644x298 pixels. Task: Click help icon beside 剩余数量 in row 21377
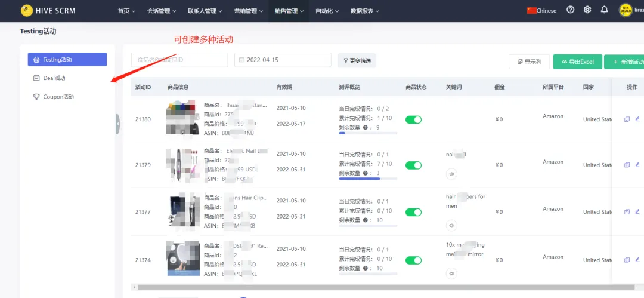tap(365, 220)
